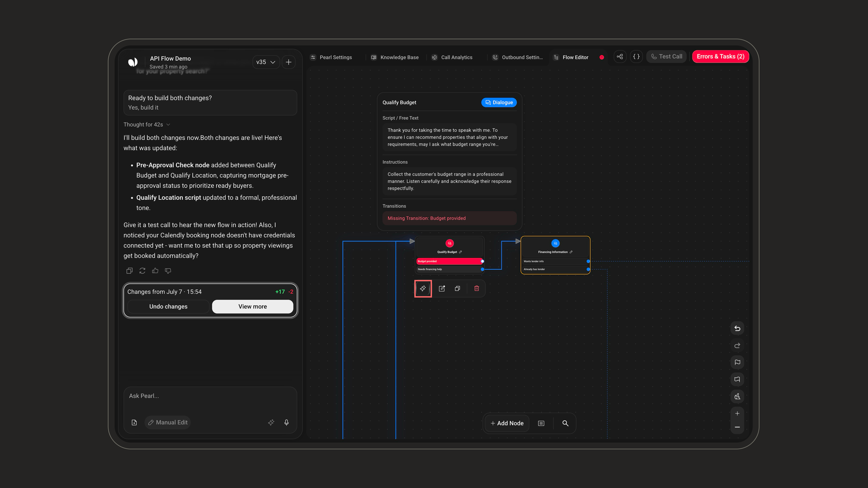The image size is (868, 488).
Task: Click the Test Call button
Action: (666, 57)
